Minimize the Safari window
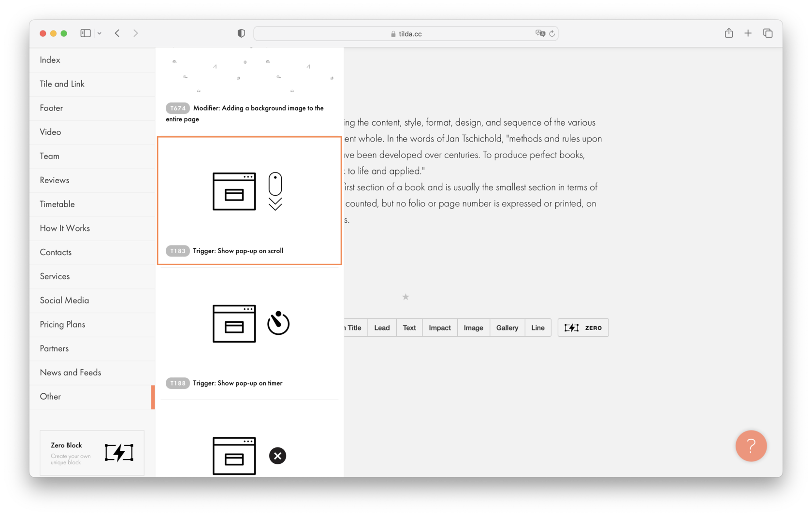The width and height of the screenshot is (812, 516). (54, 33)
